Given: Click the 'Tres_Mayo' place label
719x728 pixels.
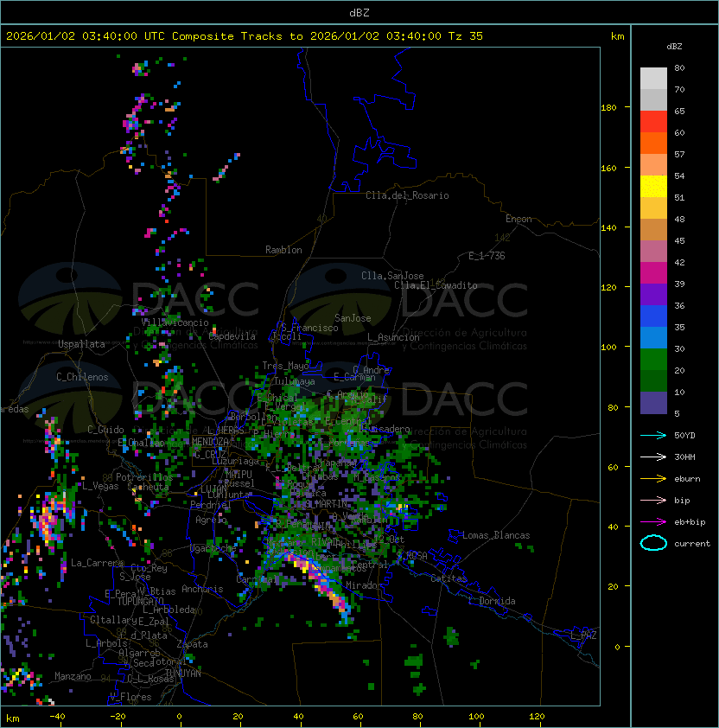Looking at the screenshot, I should [285, 366].
